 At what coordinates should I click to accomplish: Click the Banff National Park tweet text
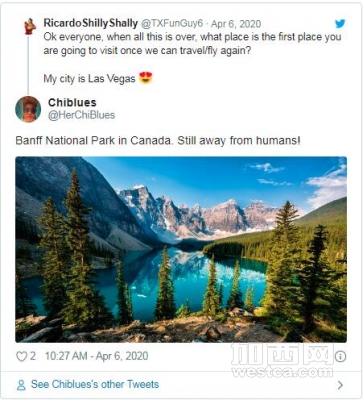point(158,140)
